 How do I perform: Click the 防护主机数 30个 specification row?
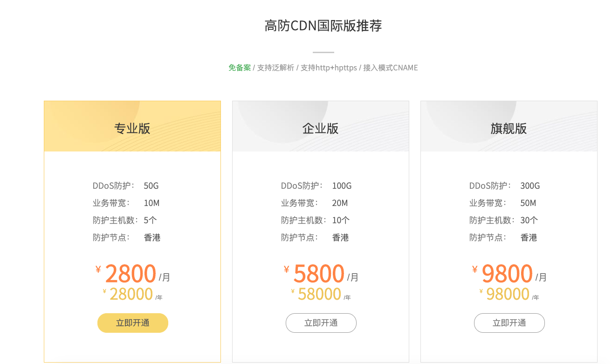pos(503,220)
